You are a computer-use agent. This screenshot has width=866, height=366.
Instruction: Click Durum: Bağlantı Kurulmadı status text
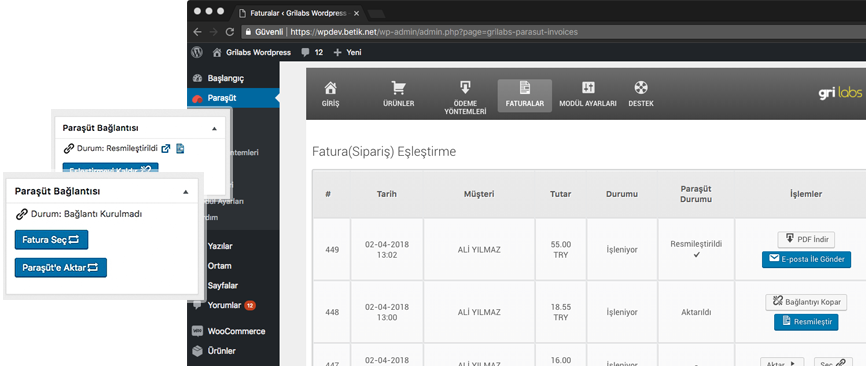click(86, 214)
